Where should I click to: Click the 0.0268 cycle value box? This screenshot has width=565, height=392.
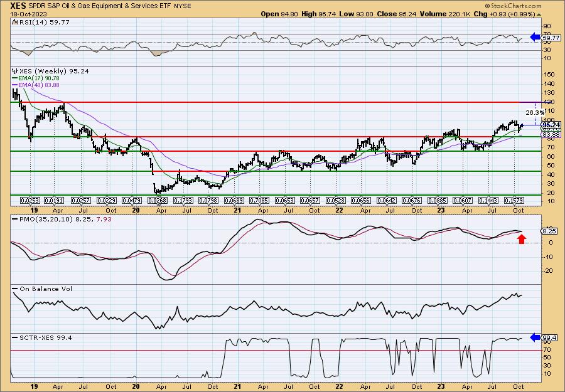[x=157, y=200]
